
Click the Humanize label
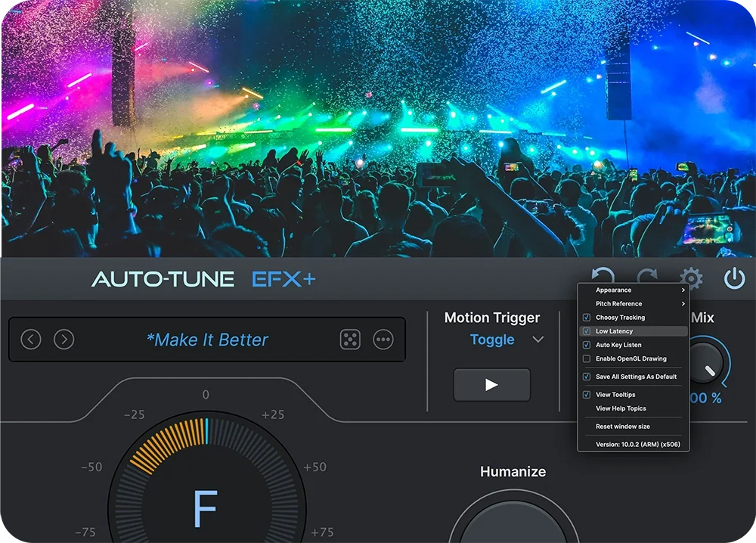click(513, 472)
